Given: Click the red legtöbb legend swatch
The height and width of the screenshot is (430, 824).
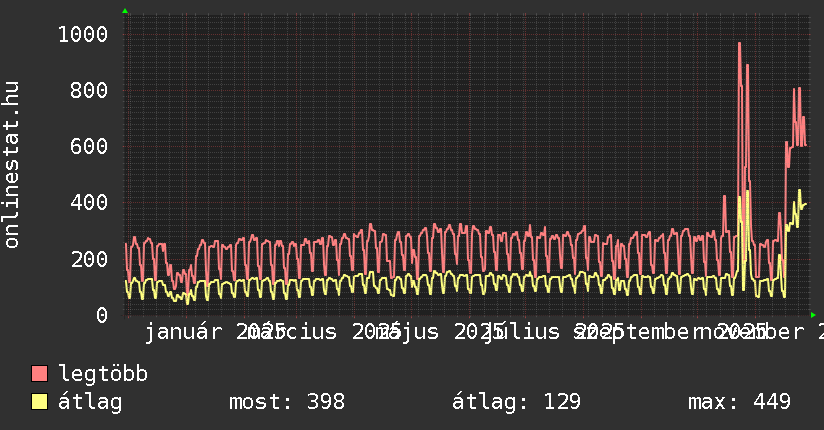Looking at the screenshot, I should pos(40,374).
